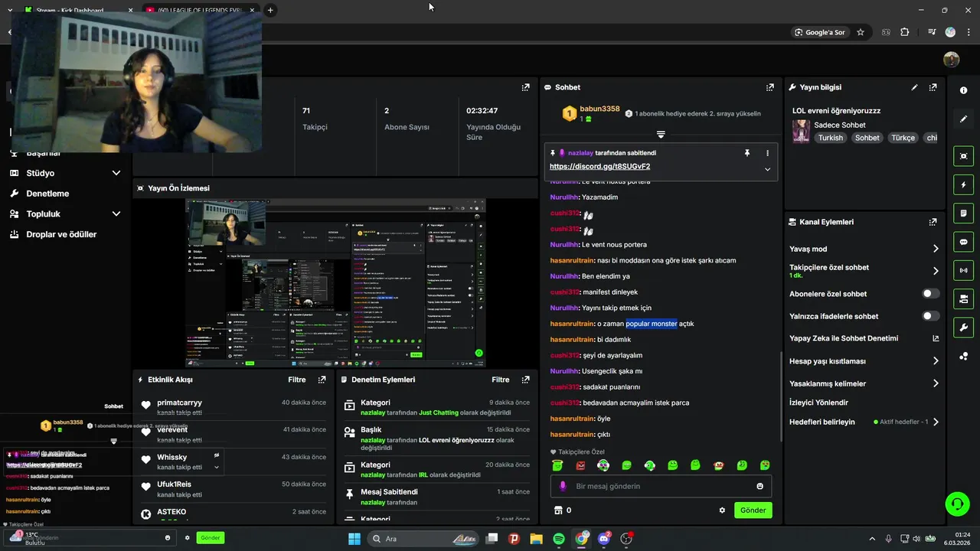Click the angry red emote

click(x=580, y=465)
